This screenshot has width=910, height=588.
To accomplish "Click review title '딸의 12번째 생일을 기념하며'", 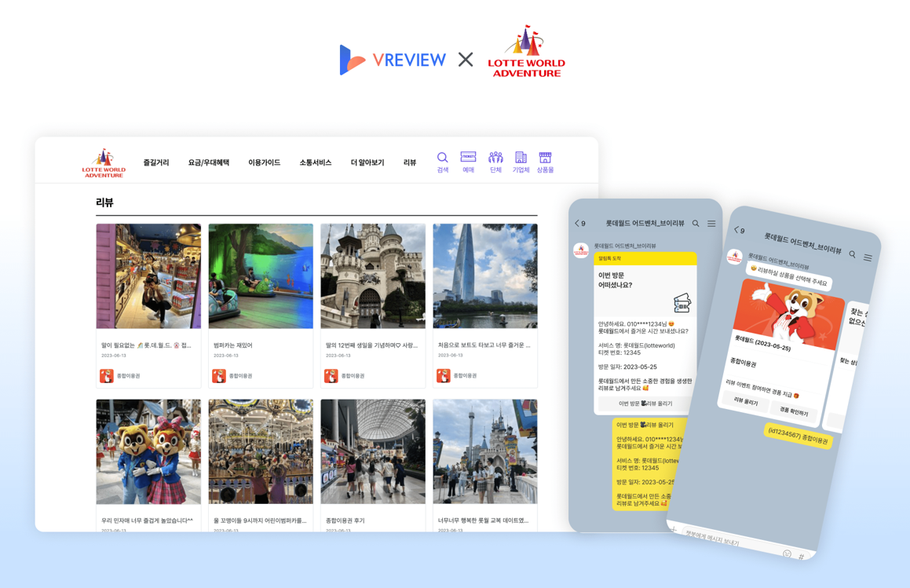I will coord(371,345).
